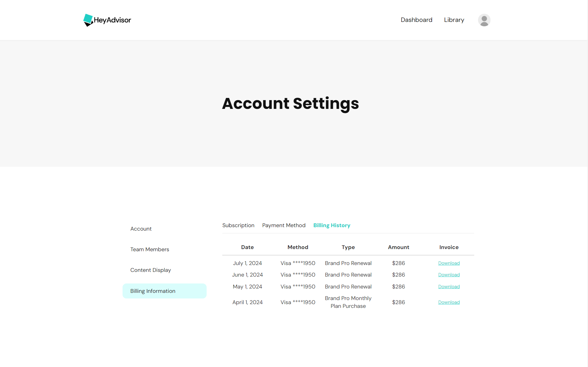Image resolution: width=588 pixels, height=367 pixels.
Task: Click the Amount column header
Action: coord(398,247)
